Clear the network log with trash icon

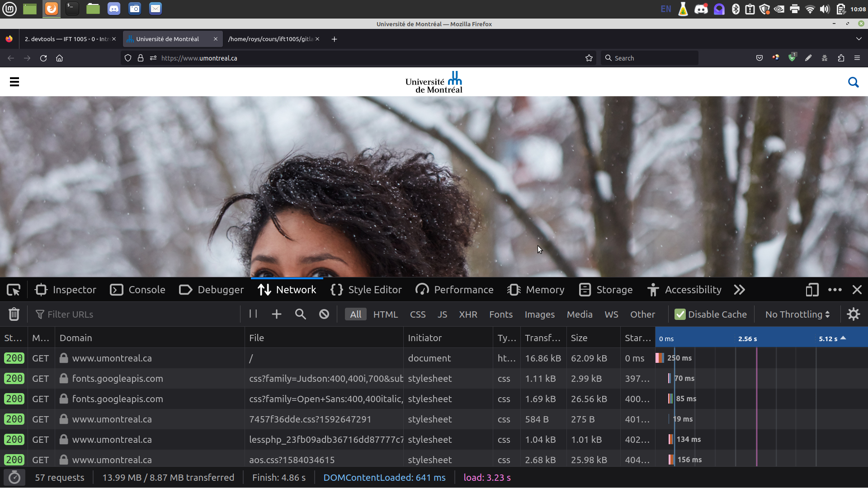point(14,314)
